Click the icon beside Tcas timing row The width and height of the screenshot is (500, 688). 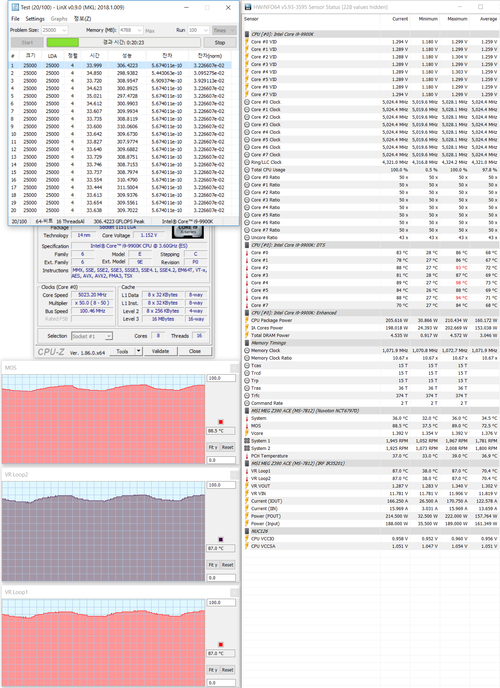click(247, 366)
